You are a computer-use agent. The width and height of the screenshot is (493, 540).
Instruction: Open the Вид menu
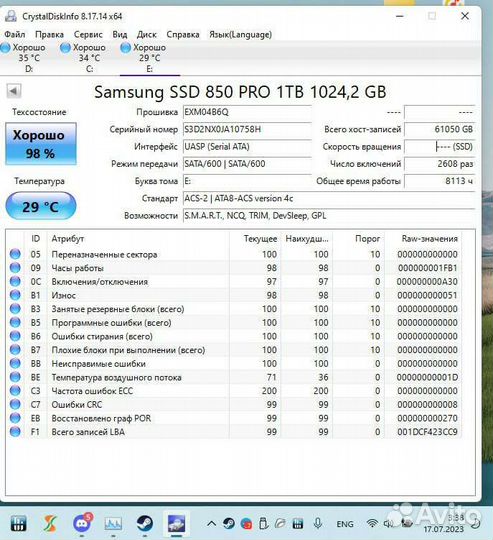point(120,34)
